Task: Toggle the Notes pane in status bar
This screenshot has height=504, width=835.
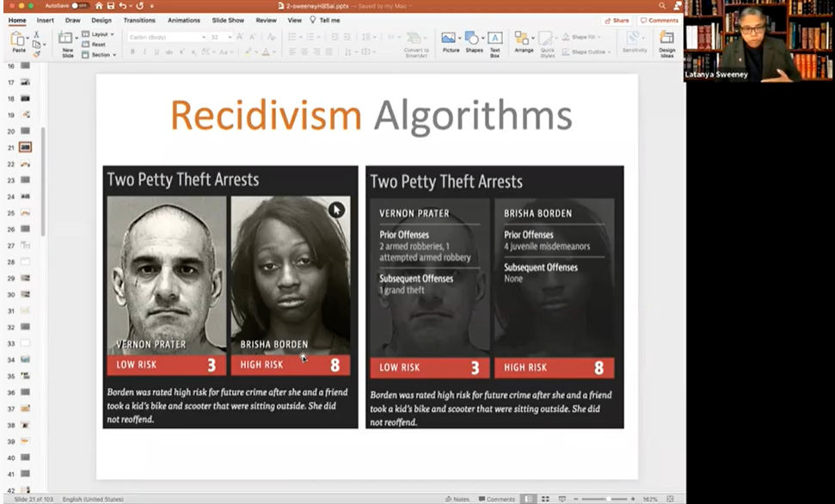Action: [x=457, y=499]
